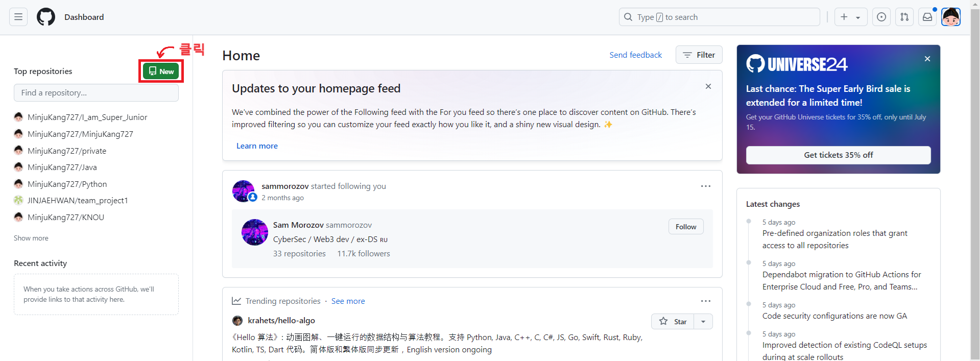The width and height of the screenshot is (980, 361).
Task: Open MinjuKang727/Java repository
Action: 62,167
